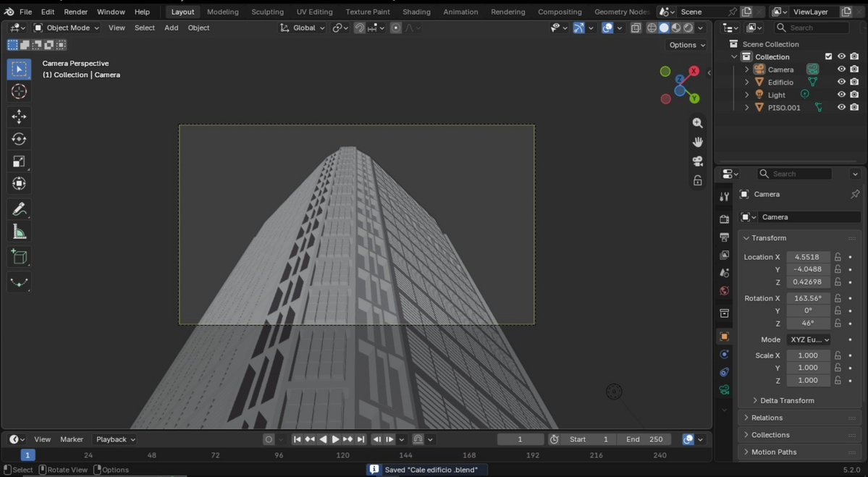The width and height of the screenshot is (868, 477).
Task: Disable Edificio object in renders
Action: (855, 82)
